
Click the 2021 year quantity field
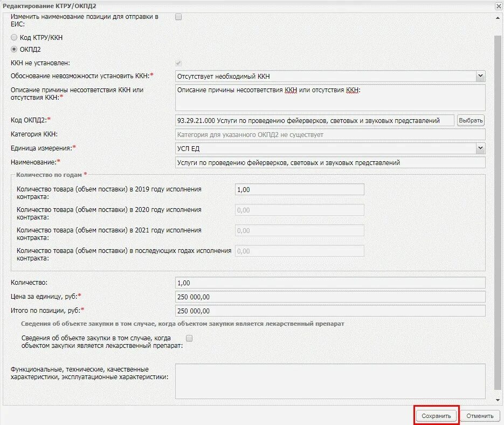pyautogui.click(x=300, y=231)
